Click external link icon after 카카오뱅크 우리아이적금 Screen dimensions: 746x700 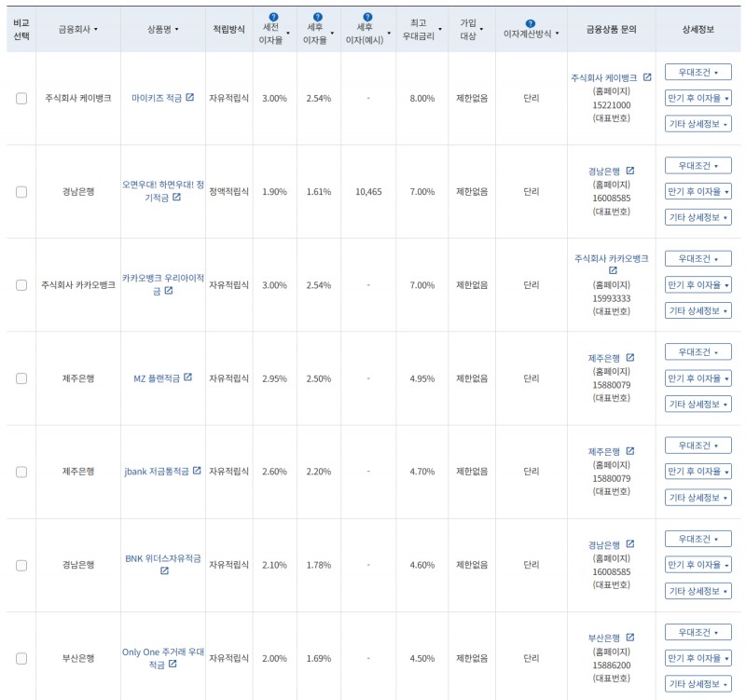pos(169,290)
